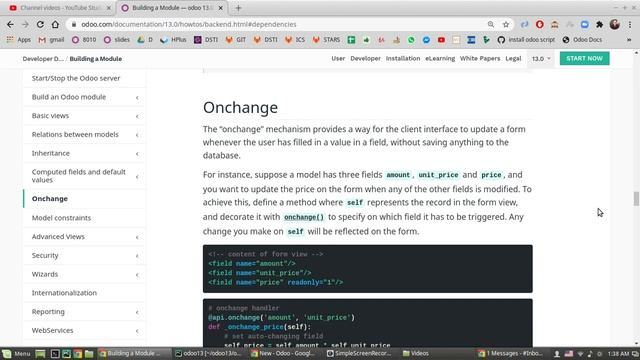Open the Developer documentation menu
The image size is (640, 360).
(x=365, y=58)
